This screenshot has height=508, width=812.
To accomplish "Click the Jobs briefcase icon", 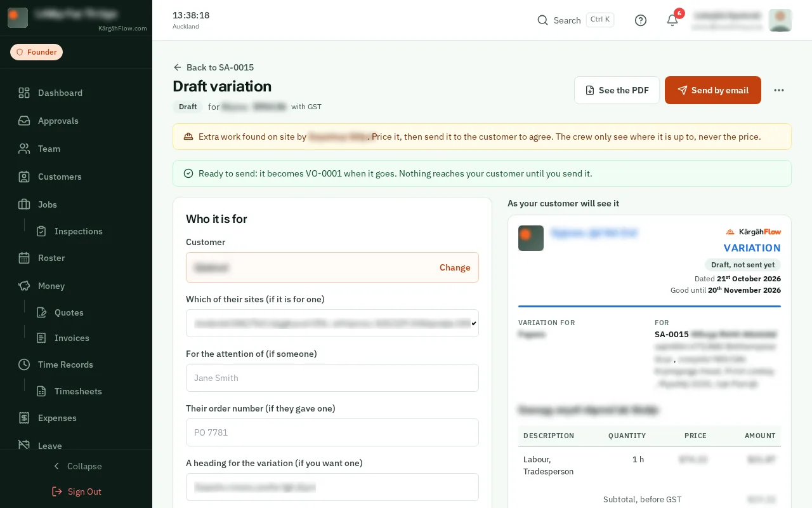I will click(x=24, y=204).
